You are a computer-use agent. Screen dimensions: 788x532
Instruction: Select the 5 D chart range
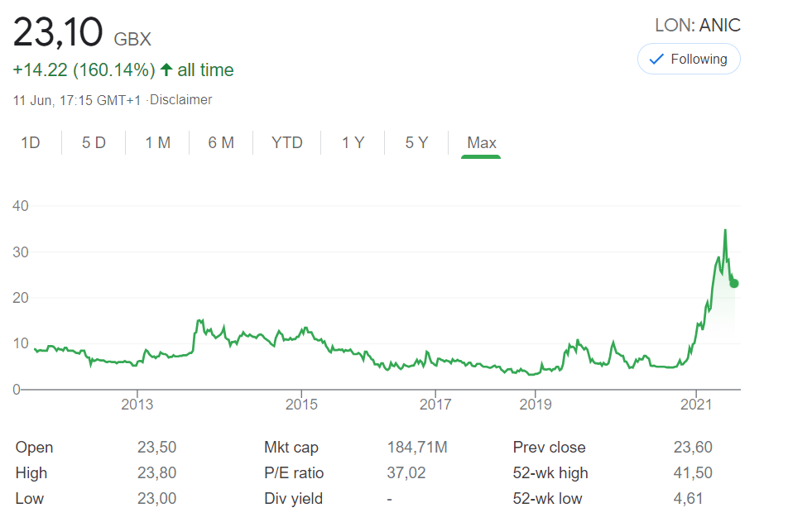(x=94, y=142)
